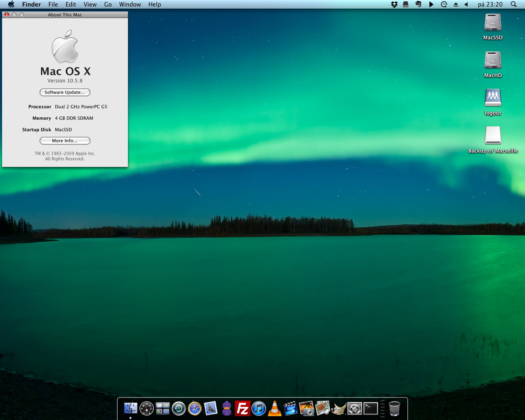The image size is (525, 420).
Task: Open the Go menu
Action: click(x=108, y=5)
